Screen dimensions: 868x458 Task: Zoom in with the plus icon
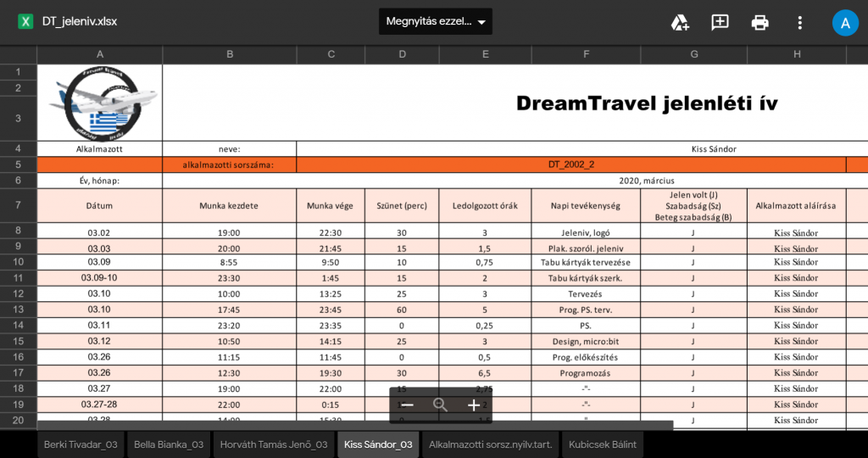[474, 405]
